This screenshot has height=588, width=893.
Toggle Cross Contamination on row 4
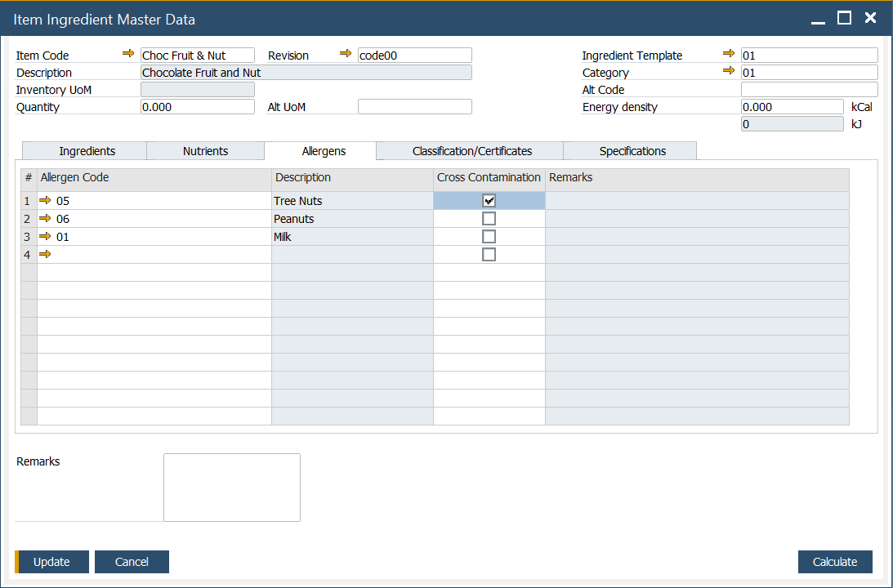coord(489,254)
